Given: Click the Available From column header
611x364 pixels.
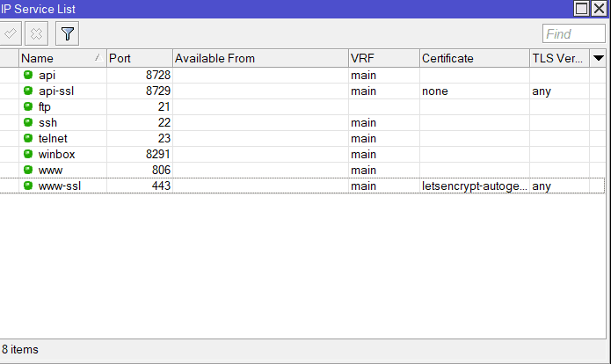Looking at the screenshot, I should click(259, 58).
